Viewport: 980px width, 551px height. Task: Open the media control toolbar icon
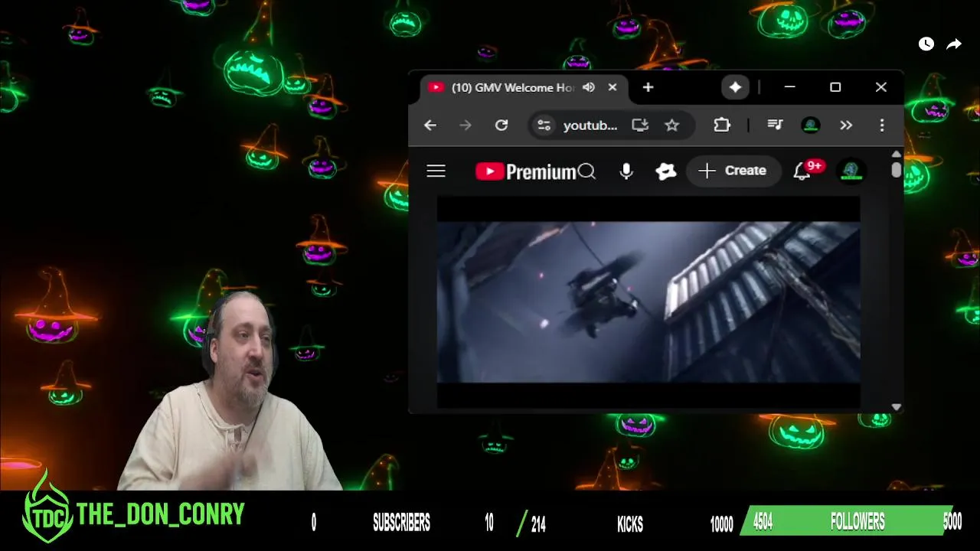(x=775, y=125)
